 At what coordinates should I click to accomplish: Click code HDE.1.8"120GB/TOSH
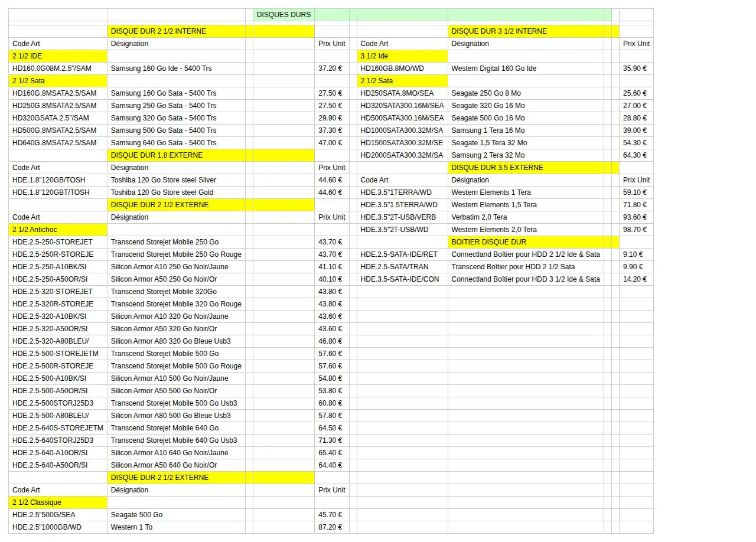pyautogui.click(x=58, y=180)
